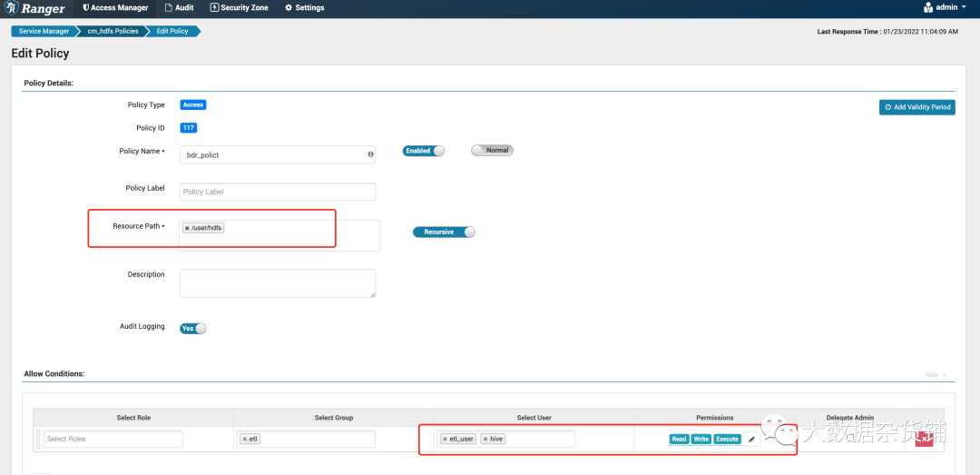Toggle the Normal override switch

coord(492,151)
